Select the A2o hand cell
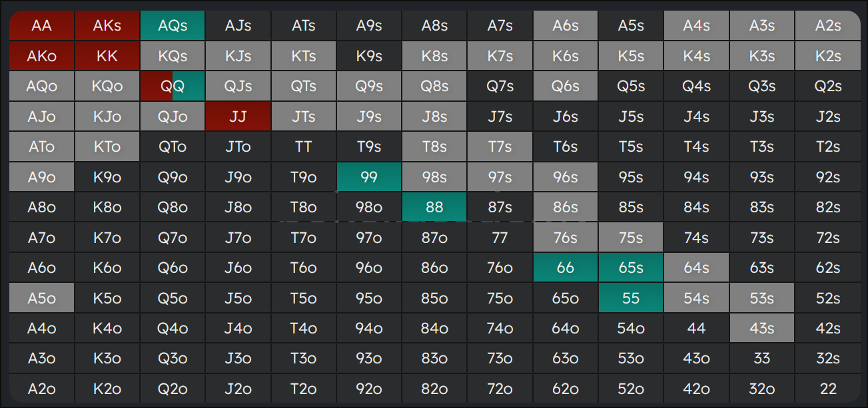868x408 pixels. [x=41, y=389]
